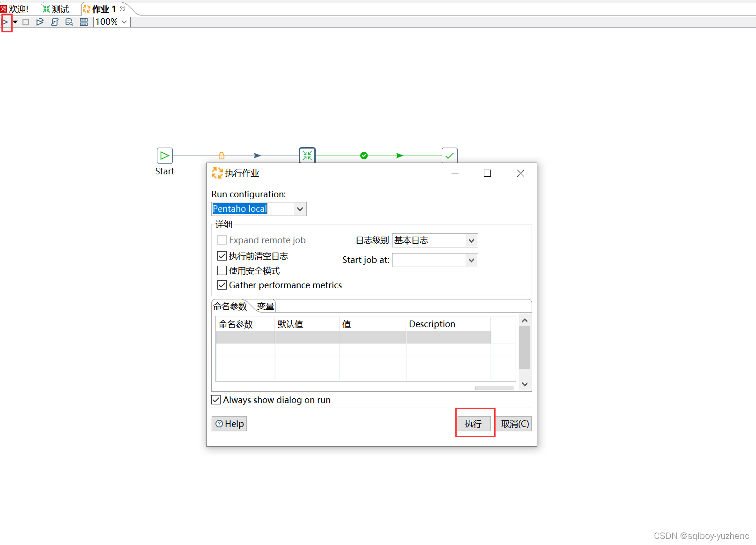Image resolution: width=756 pixels, height=545 pixels.
Task: Click the Pentaho local text field
Action: click(253, 209)
